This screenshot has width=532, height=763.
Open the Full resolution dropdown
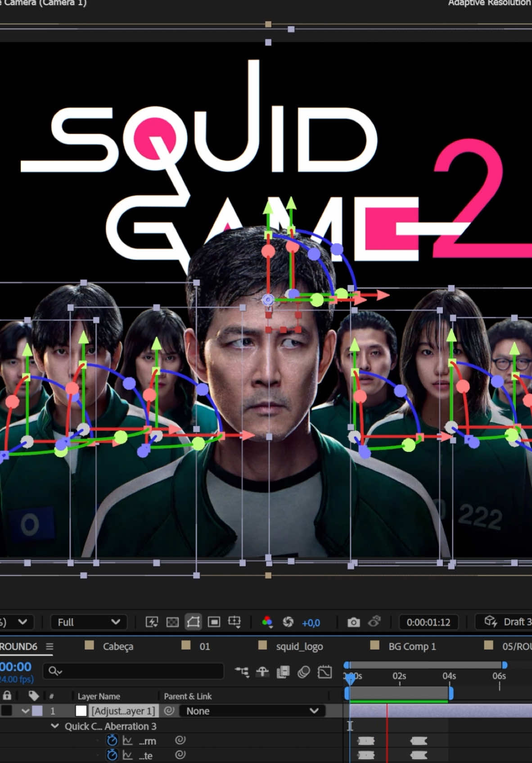tap(89, 622)
